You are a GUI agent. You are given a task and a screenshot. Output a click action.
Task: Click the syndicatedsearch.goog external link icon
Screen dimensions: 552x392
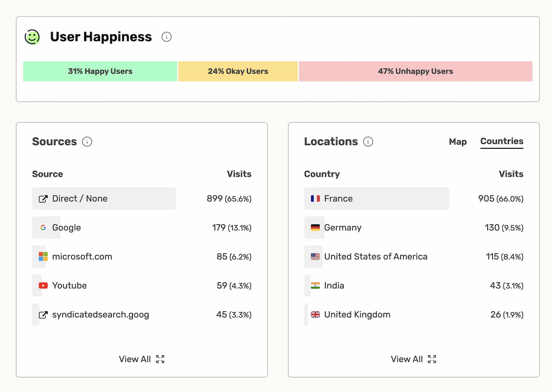coord(43,315)
